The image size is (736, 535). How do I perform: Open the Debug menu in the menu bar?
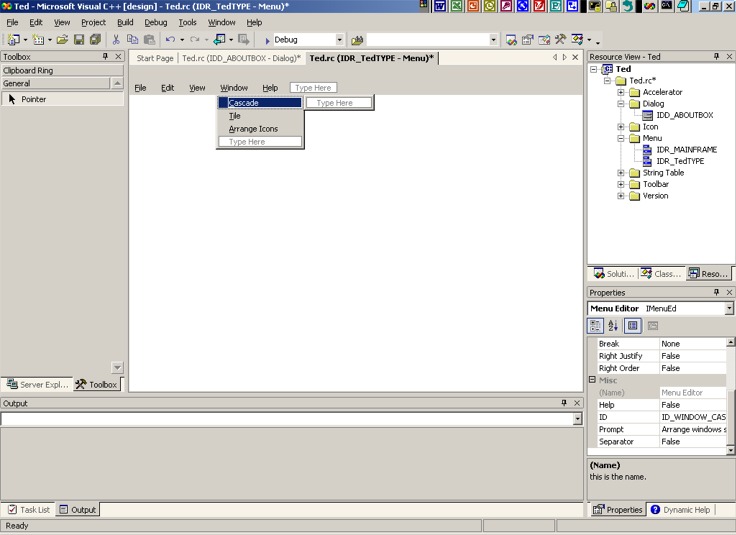pyautogui.click(x=156, y=23)
